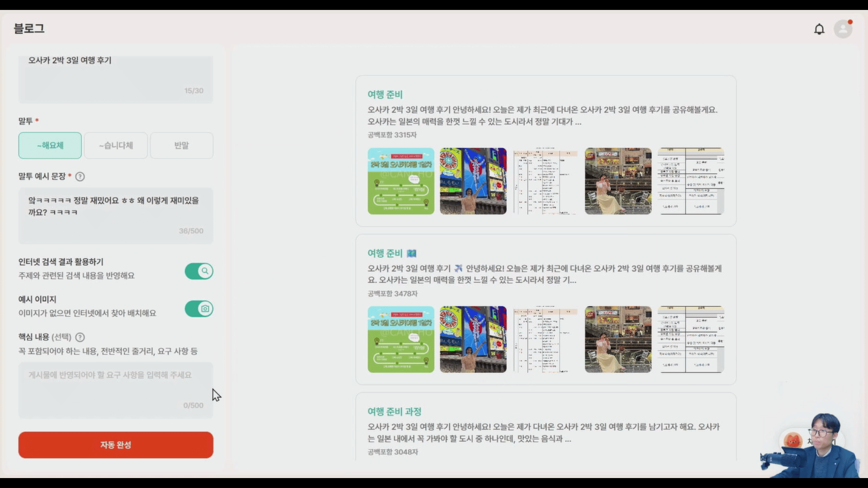Select the 반말 tone option
The width and height of the screenshot is (868, 488).
[181, 145]
